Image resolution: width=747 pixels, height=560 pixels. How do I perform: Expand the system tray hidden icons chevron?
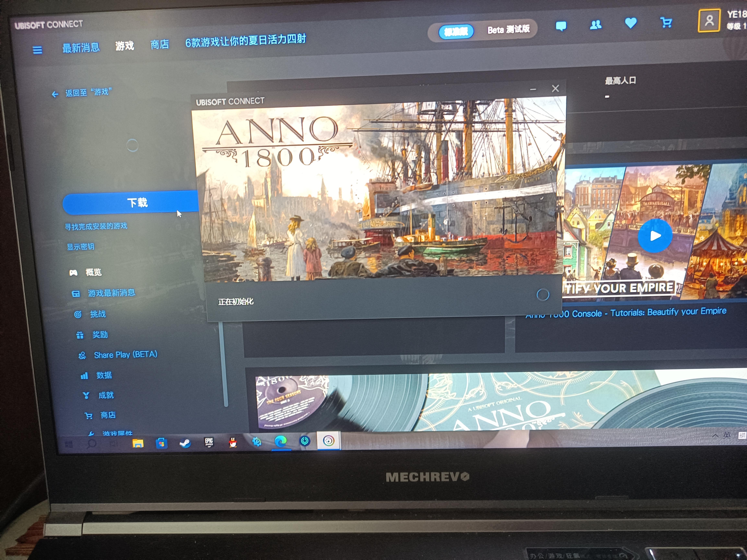715,436
